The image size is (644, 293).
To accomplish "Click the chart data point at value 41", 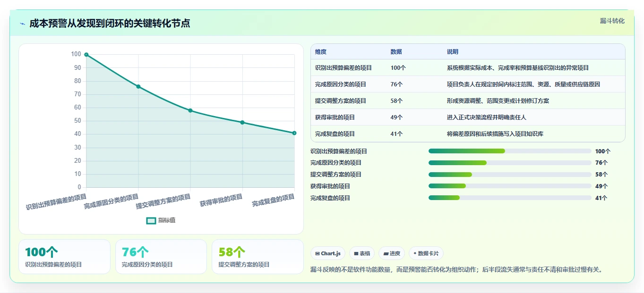I will click(x=294, y=133).
